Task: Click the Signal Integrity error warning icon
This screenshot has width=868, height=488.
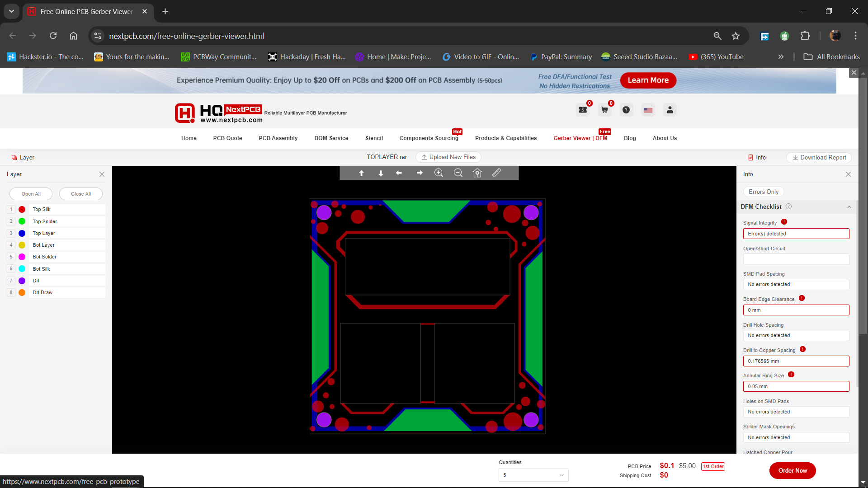Action: pos(784,222)
